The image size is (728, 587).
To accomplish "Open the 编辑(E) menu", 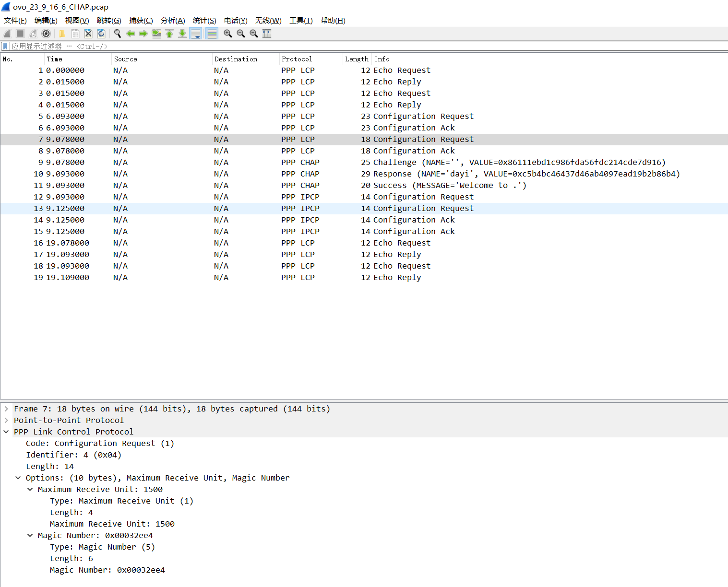I will (x=46, y=21).
